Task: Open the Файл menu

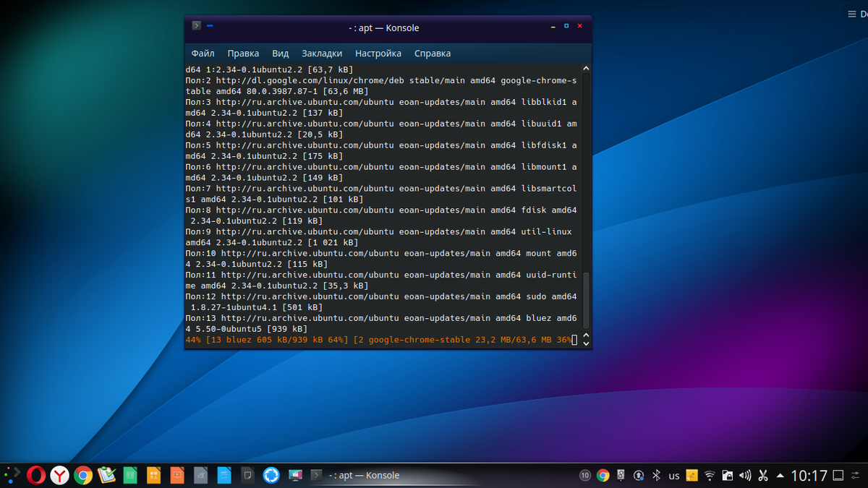Action: coord(203,53)
